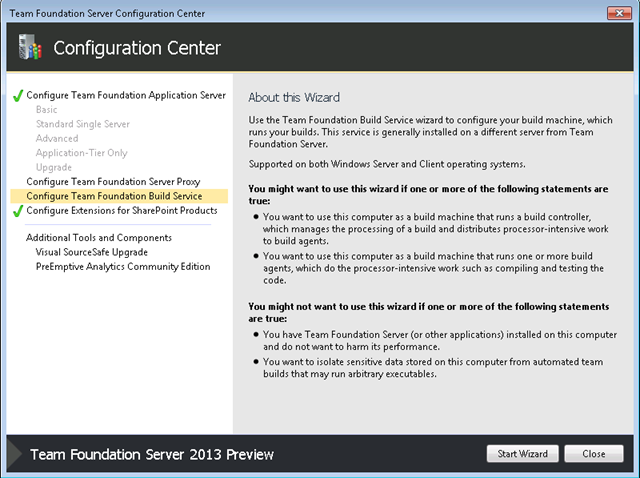Open PreEmptive Analytics Community Edition

tap(123, 266)
